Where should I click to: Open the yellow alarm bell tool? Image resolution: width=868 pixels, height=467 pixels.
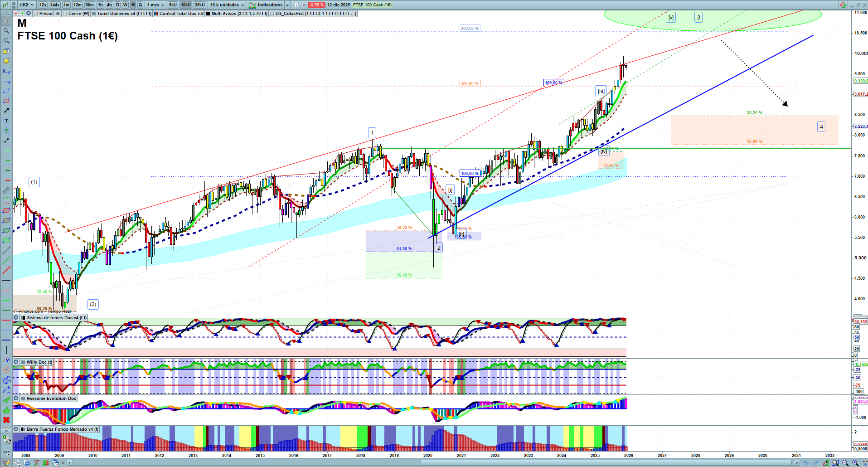click(x=6, y=61)
